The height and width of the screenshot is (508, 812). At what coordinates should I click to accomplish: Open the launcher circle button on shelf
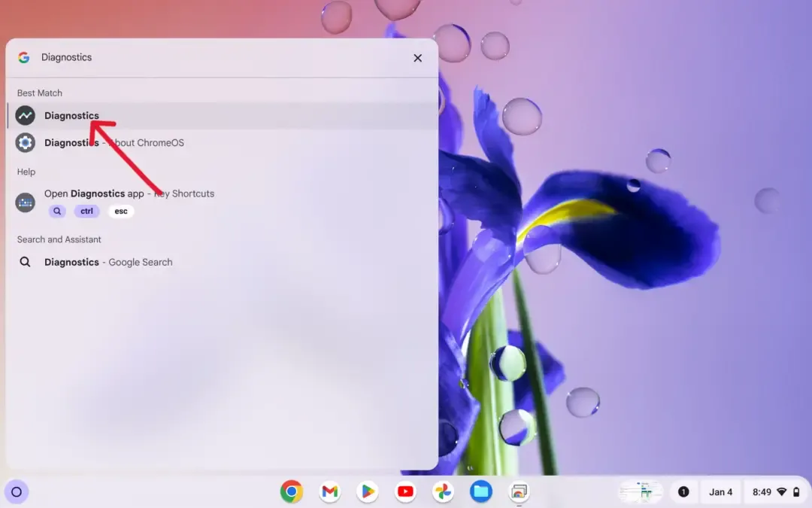click(16, 492)
